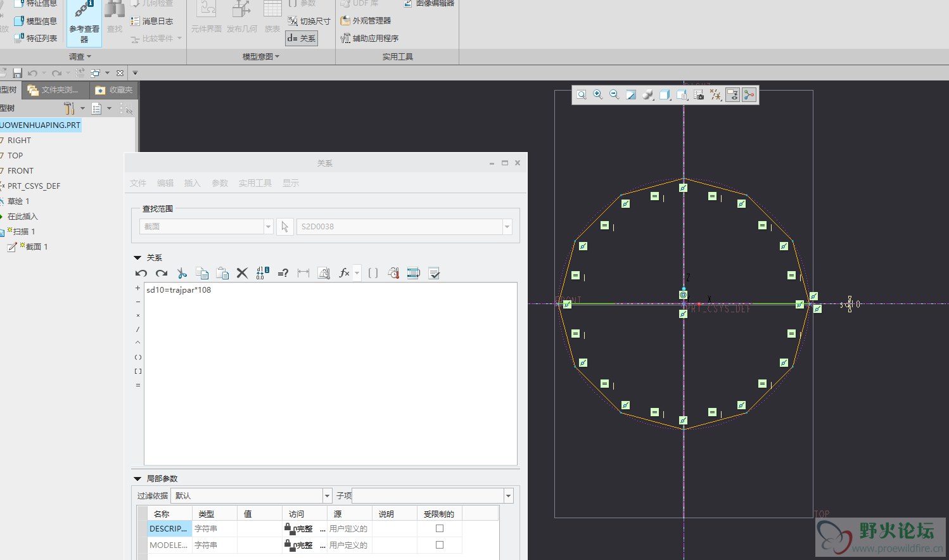Click the paste icon in relations toolbar

[x=222, y=273]
